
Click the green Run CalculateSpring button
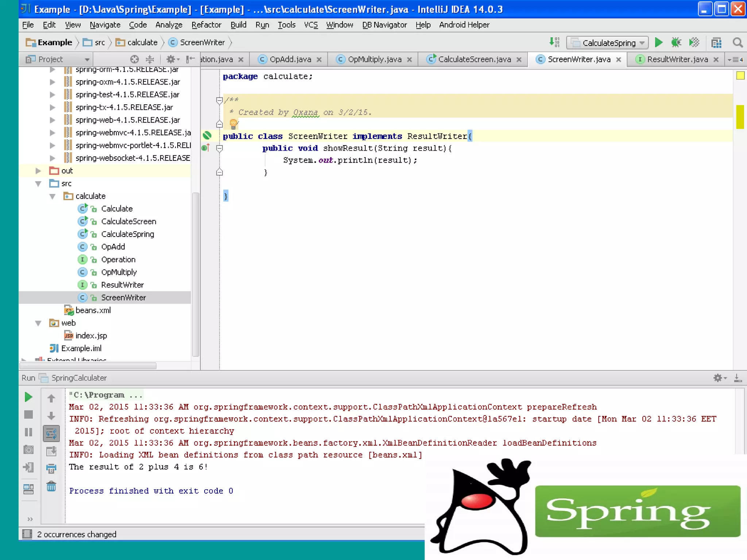point(658,43)
